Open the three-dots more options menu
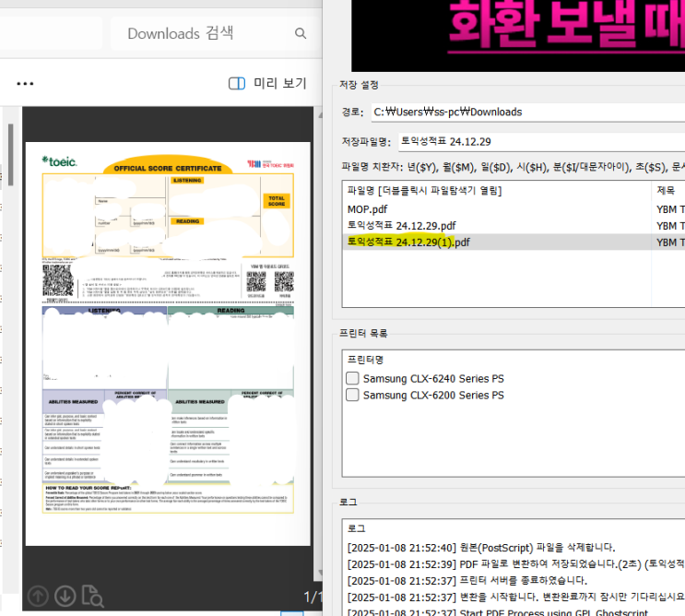This screenshot has height=616, width=685. coord(25,83)
